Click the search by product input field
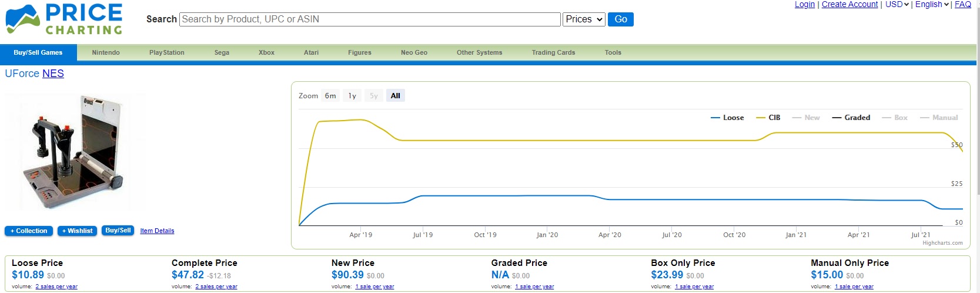The image size is (980, 293). coord(370,19)
